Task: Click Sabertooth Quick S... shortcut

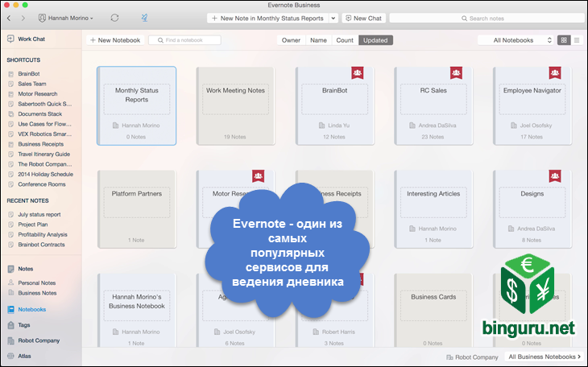Action: click(44, 104)
